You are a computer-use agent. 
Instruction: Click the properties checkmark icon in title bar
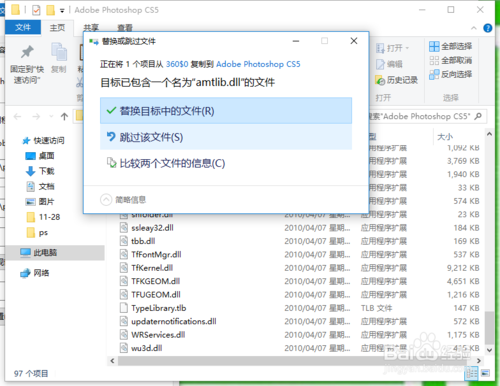(x=36, y=10)
